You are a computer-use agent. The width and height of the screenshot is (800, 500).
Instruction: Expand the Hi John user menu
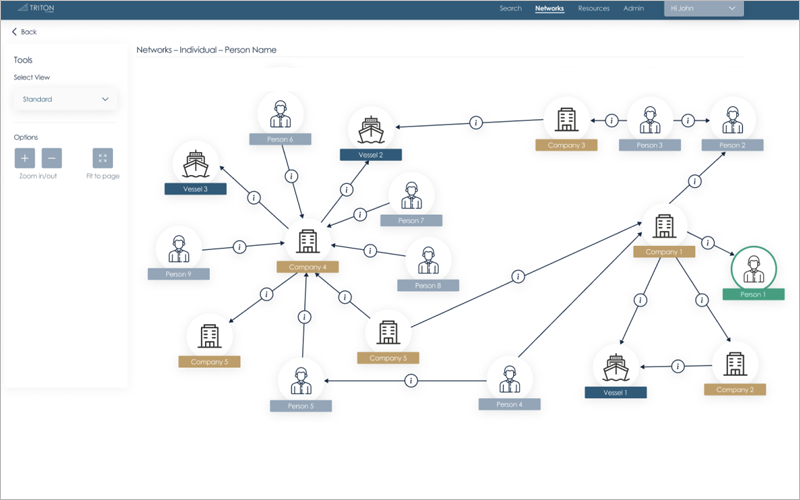point(704,8)
